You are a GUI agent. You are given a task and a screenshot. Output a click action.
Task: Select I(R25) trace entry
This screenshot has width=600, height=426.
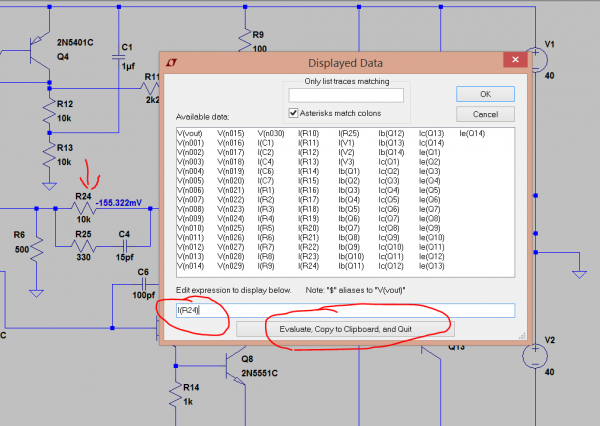[x=349, y=134]
